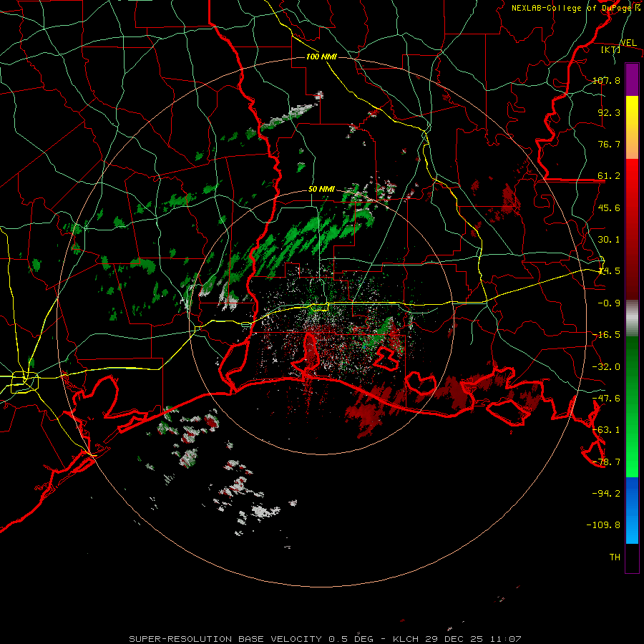Pick the red outbound segment of the color bar

pyautogui.click(x=632, y=229)
